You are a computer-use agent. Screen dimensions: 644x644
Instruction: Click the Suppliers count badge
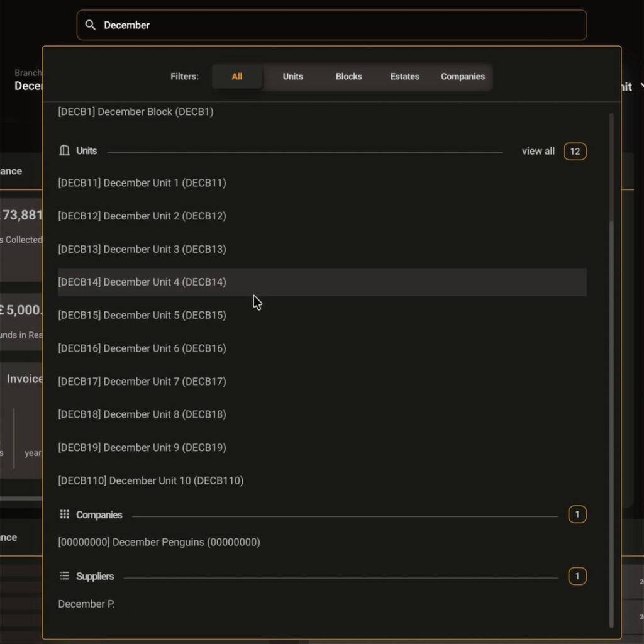[577, 576]
